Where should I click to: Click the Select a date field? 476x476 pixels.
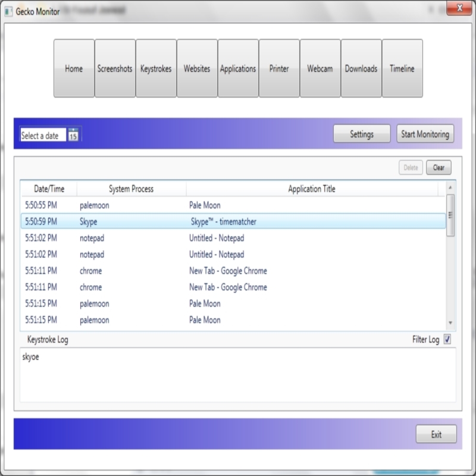43,135
